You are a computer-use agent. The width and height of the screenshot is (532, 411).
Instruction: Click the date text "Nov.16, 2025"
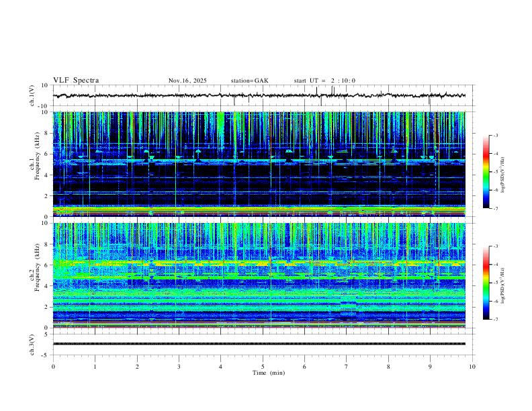187,81
